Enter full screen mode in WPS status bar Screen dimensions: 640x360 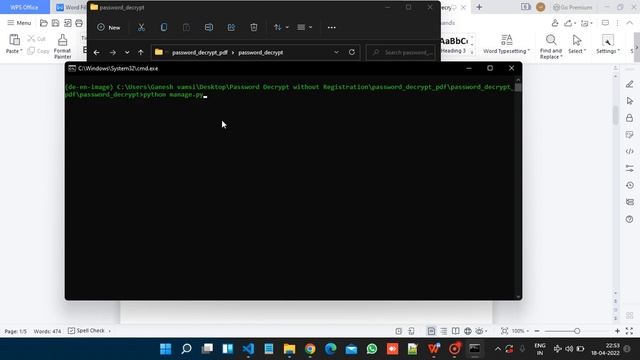(629, 331)
